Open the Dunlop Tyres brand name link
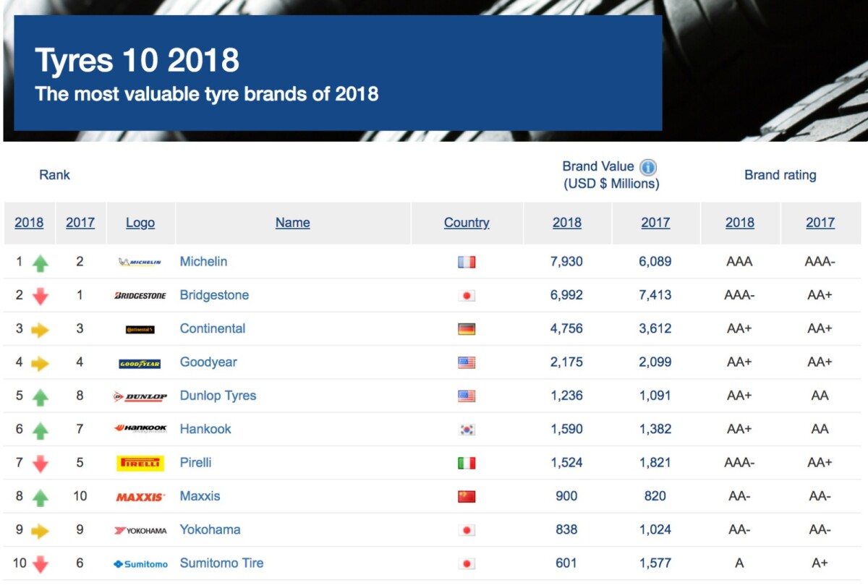Screen dimensions: 868x588 218,396
